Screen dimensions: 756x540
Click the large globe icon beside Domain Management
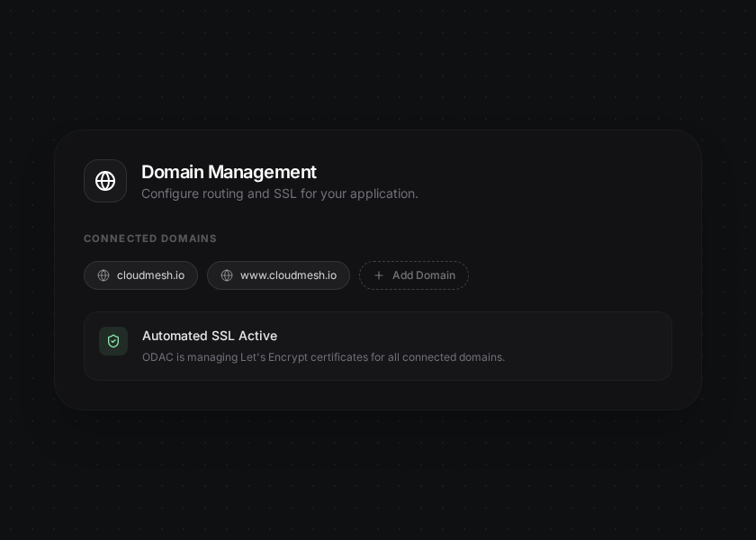click(x=105, y=181)
